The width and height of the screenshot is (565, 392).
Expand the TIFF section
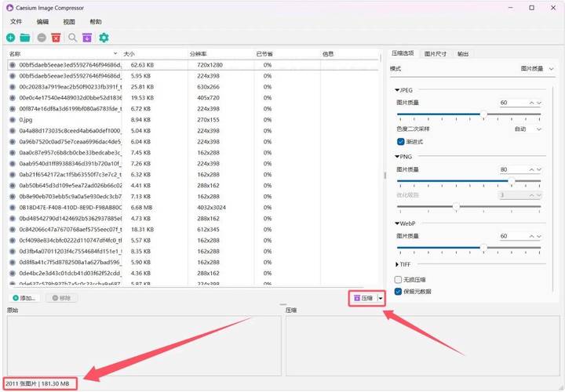(x=397, y=264)
